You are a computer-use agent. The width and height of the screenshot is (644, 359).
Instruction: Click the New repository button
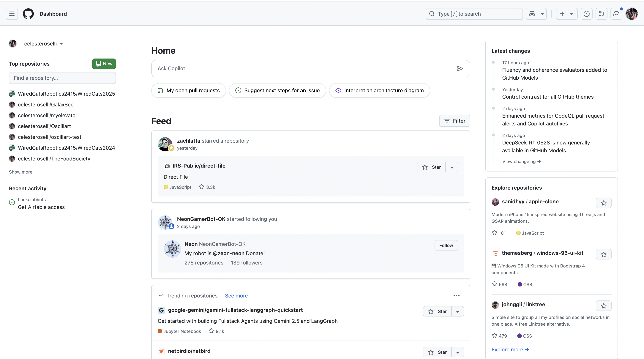(x=104, y=64)
